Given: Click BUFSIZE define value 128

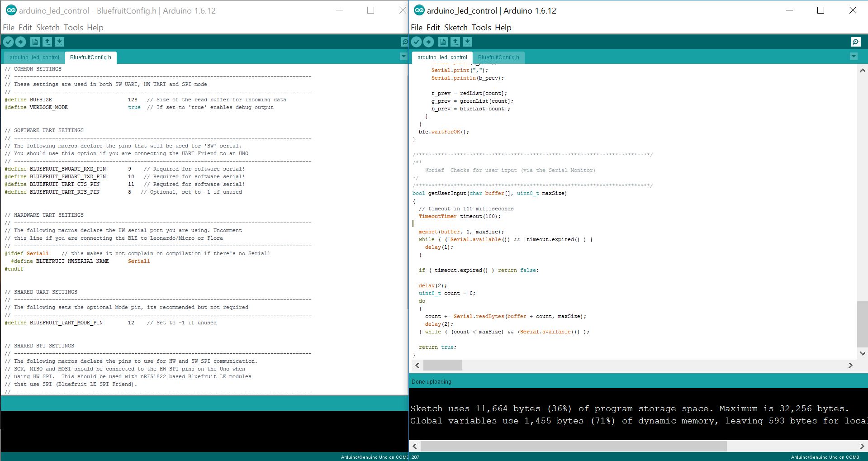Looking at the screenshot, I should 133,100.
